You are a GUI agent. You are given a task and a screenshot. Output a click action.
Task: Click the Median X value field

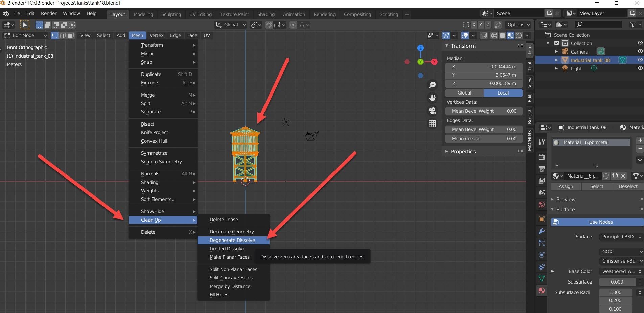pyautogui.click(x=484, y=67)
